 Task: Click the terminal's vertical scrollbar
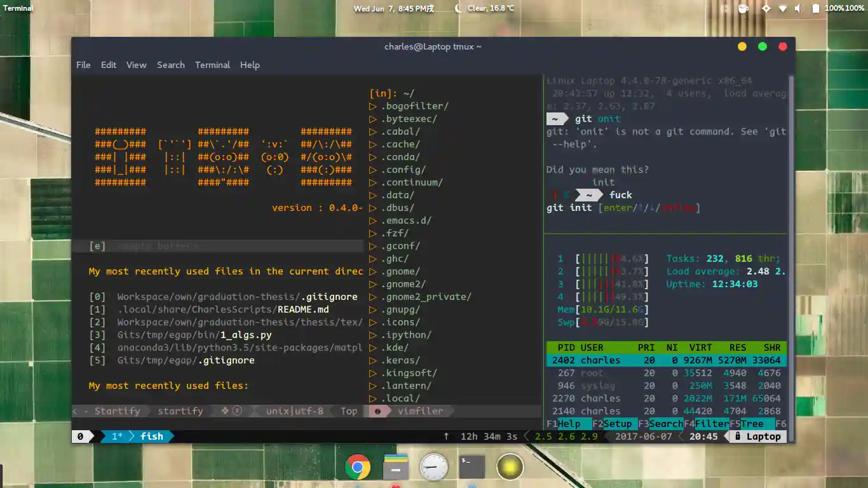click(x=791, y=254)
